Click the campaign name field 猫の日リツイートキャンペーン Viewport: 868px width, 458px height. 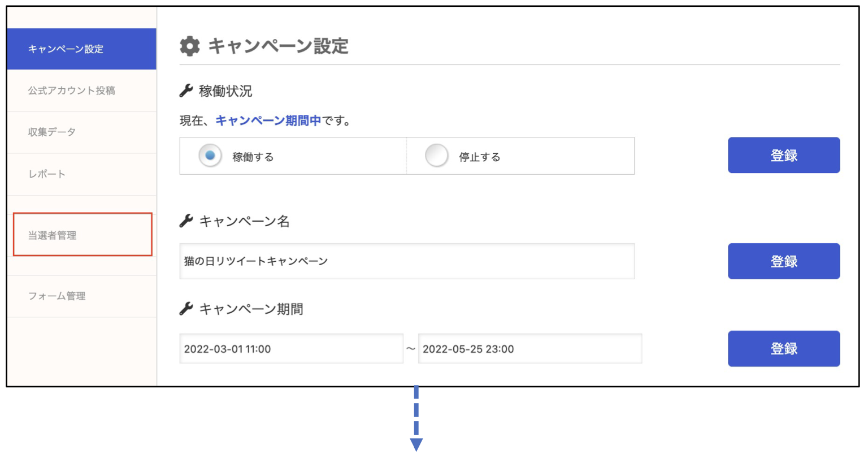pos(407,261)
